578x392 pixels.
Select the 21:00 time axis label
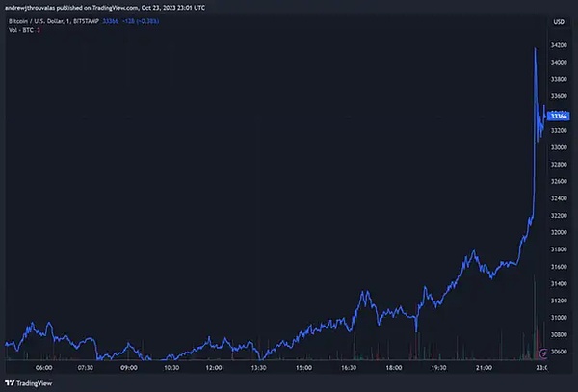[x=480, y=367]
